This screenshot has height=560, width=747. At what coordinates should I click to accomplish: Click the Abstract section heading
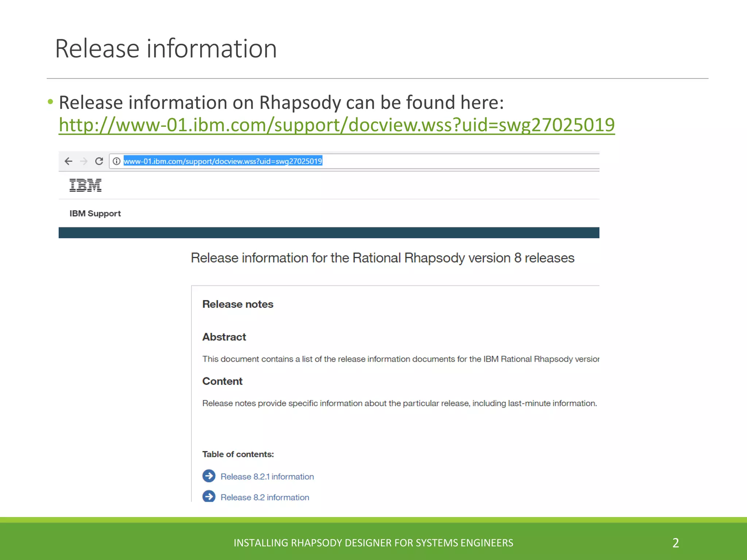224,337
